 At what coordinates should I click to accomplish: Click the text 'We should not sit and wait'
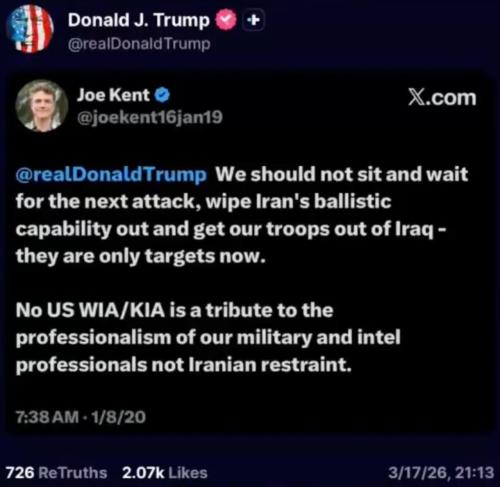tap(342, 174)
